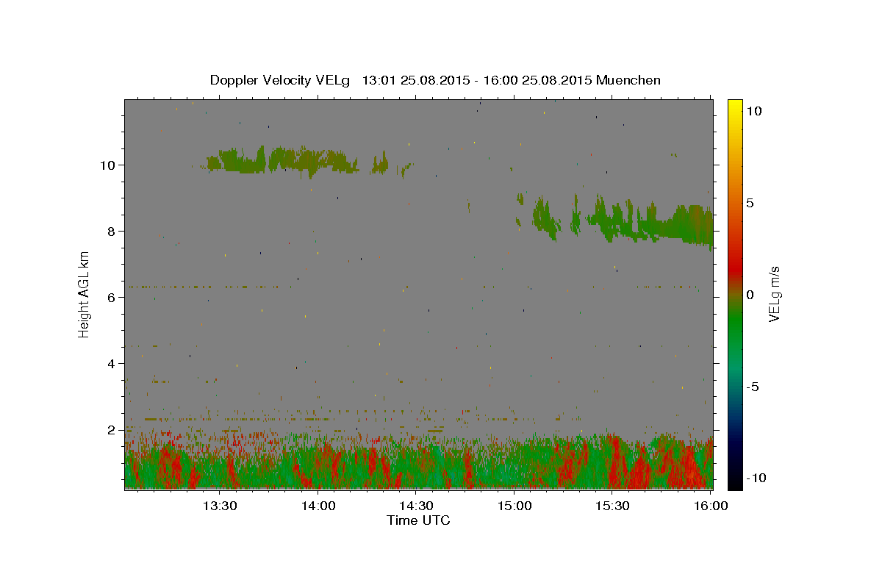Click the 15:00 time tick label
Screen dimensions: 882x588
514,506
